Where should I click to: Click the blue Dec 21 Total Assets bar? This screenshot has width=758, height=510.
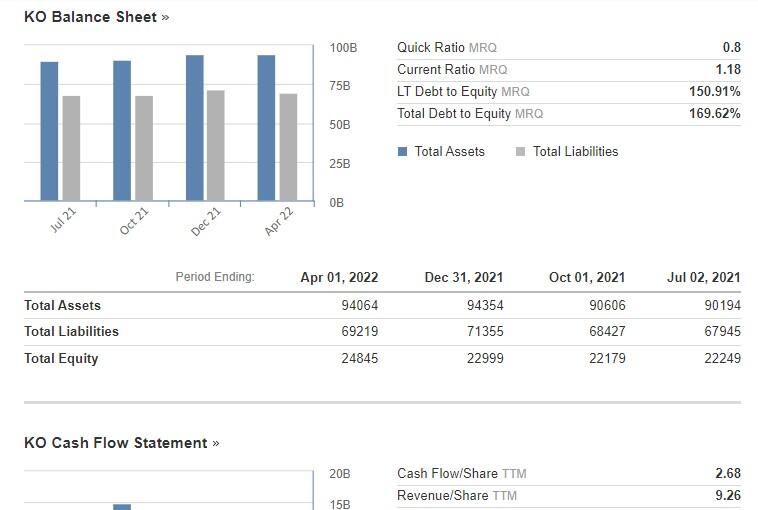195,128
